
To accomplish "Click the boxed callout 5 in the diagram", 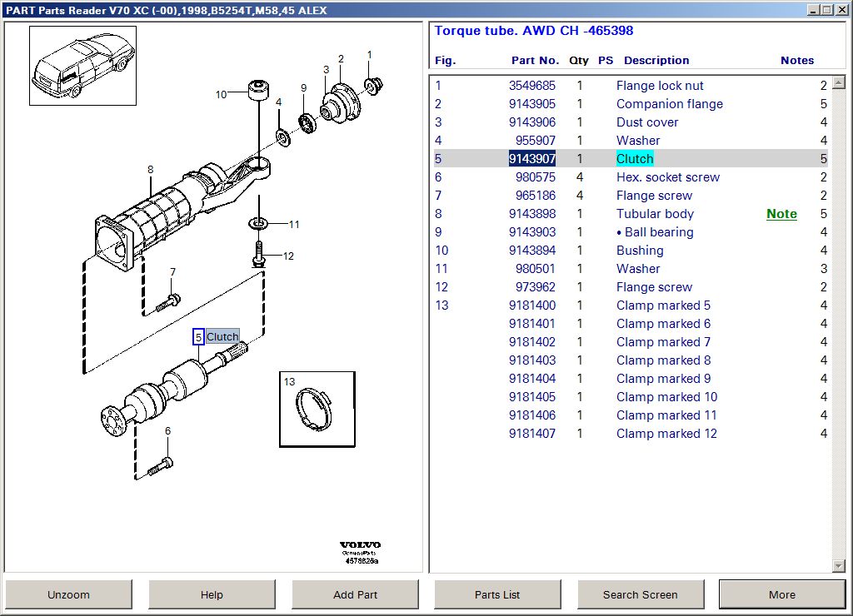I will (x=198, y=337).
